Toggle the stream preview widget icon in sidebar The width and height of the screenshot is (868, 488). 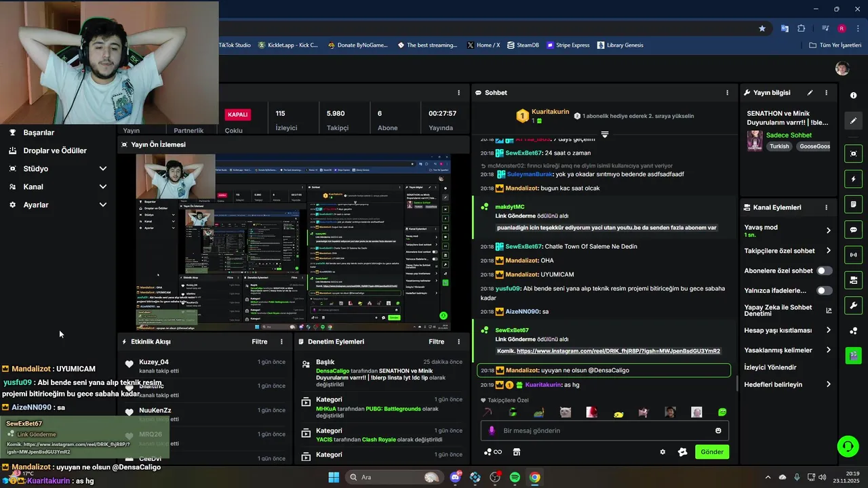click(x=853, y=154)
